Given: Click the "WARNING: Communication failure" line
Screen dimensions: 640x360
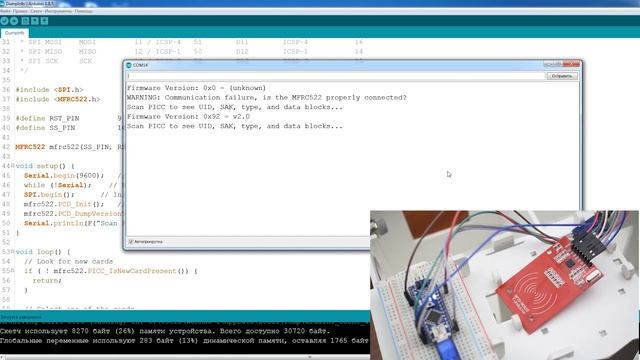Looking at the screenshot, I should click(x=267, y=98).
